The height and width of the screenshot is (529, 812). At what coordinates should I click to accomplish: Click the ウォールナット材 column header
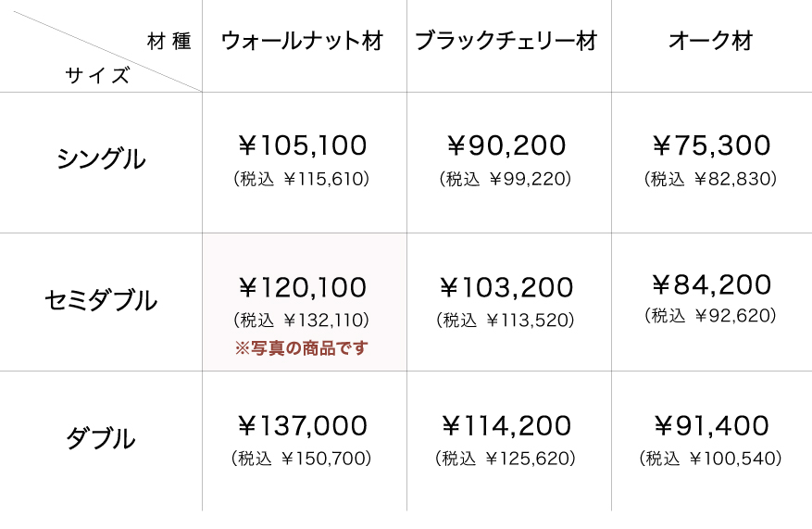303,42
